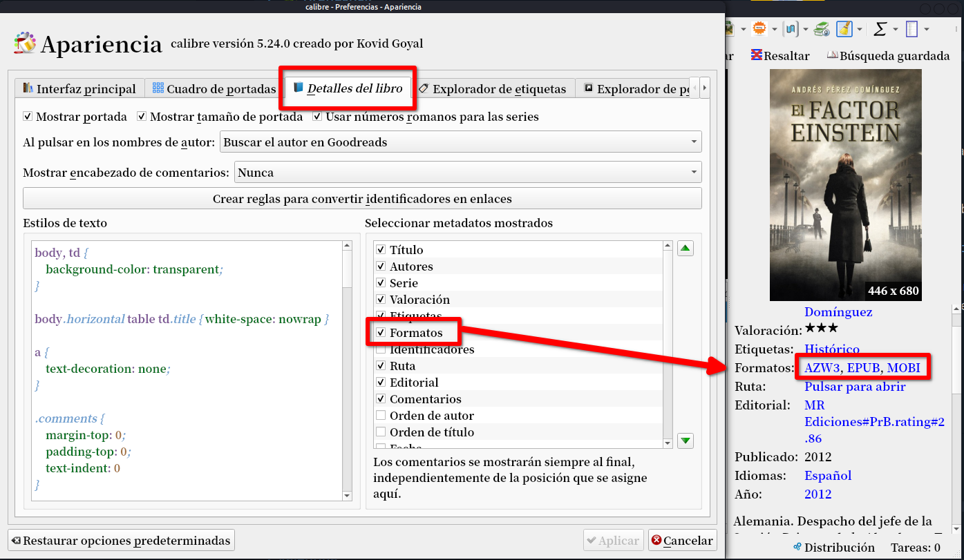The image size is (964, 560).
Task: Click the Domínguez author link
Action: point(838,312)
